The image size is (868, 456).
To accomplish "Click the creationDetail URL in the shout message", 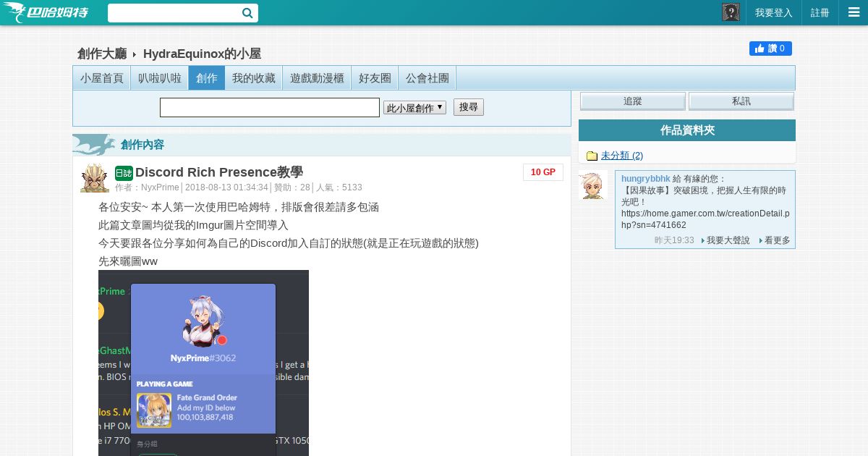I will 705,219.
